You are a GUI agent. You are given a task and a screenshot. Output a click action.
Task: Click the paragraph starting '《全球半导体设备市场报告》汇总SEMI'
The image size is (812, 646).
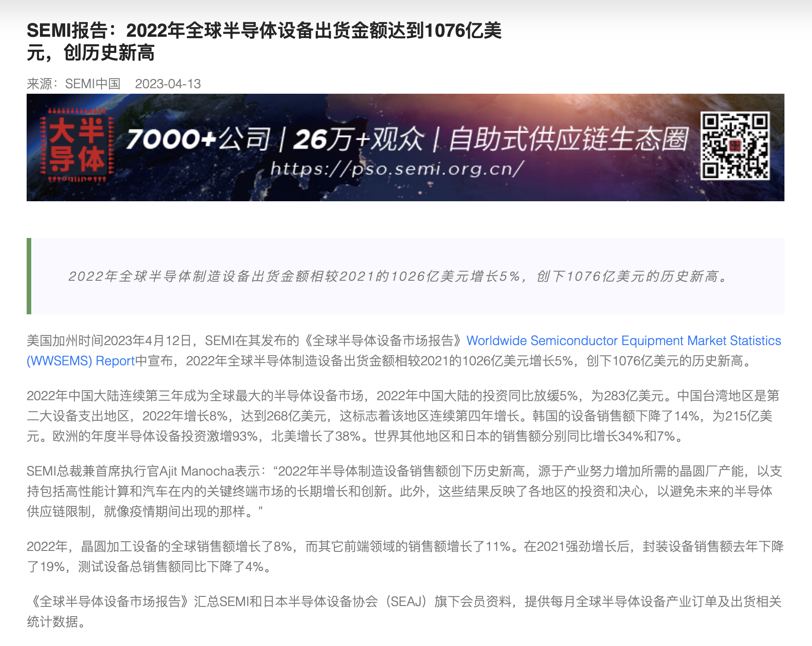click(404, 612)
